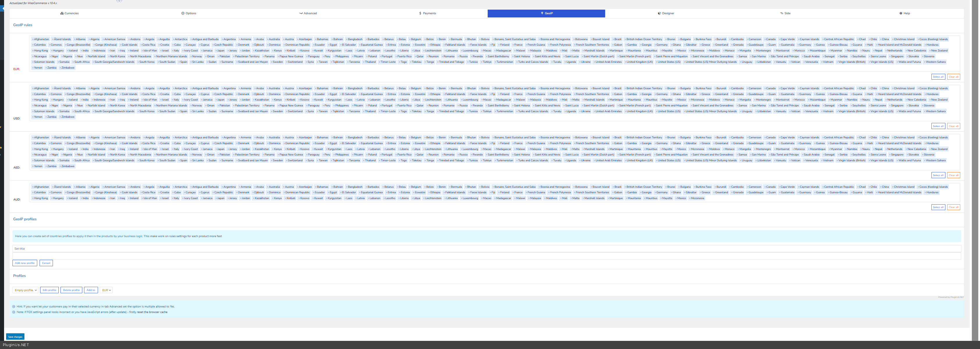Viewport: 980px width, 349px height.
Task: Click the arrow icon beside Hint text
Action: pos(14,306)
